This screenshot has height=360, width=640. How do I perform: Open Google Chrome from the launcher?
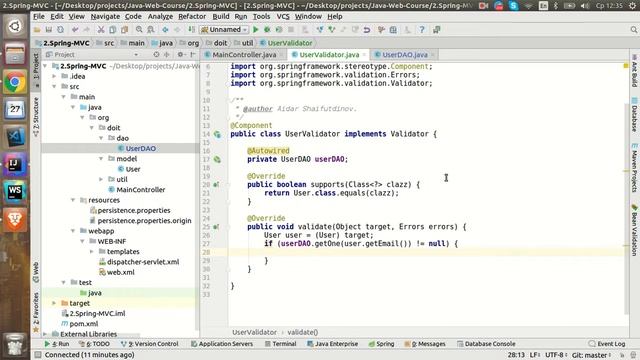(15, 82)
